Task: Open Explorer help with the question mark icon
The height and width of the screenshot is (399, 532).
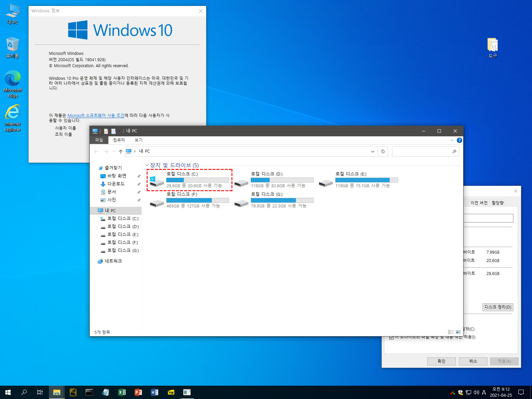Action: [459, 140]
